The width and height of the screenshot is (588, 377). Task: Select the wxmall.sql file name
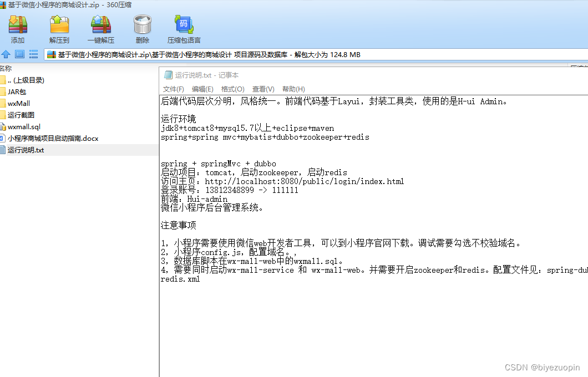24,126
